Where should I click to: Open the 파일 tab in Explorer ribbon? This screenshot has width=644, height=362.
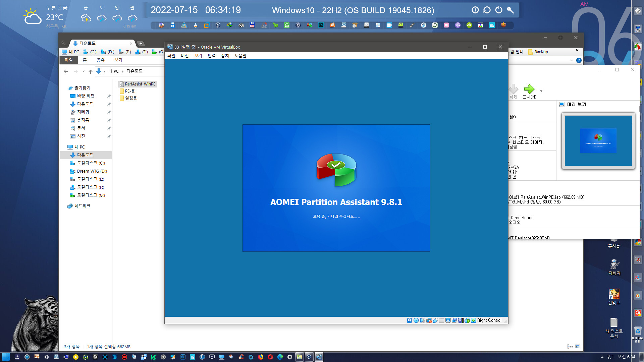click(69, 60)
